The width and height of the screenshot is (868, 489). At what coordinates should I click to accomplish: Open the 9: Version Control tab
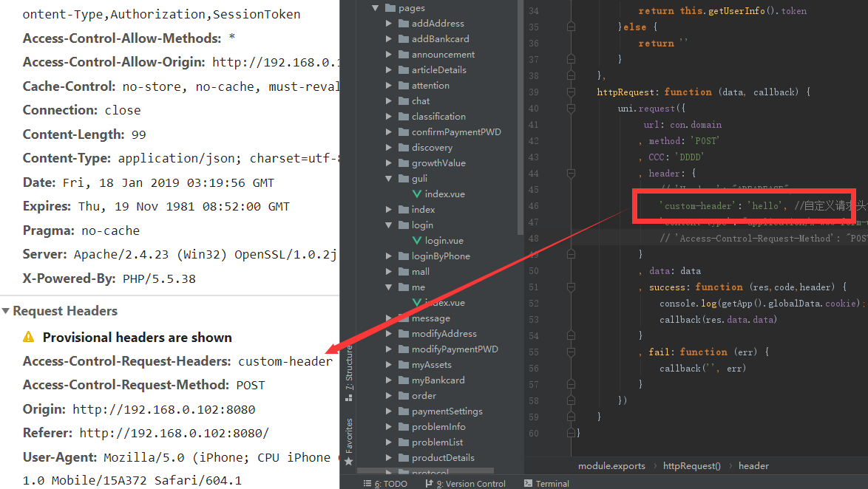click(x=466, y=484)
